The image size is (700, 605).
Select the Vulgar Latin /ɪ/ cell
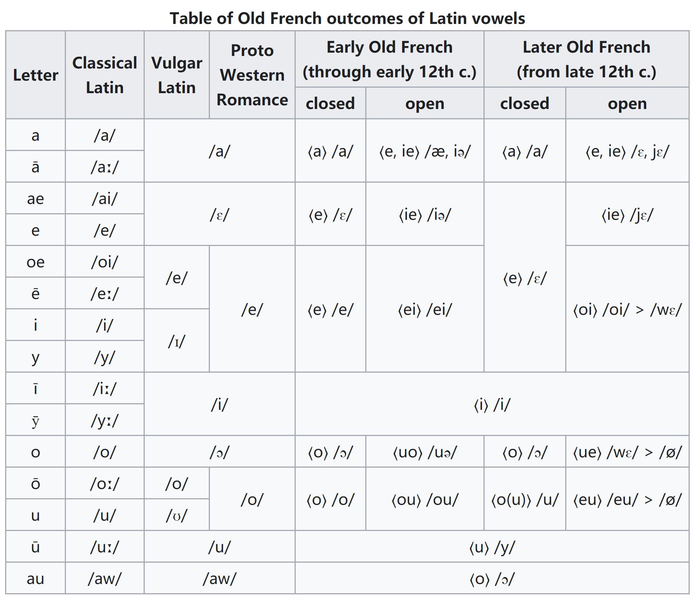[176, 341]
